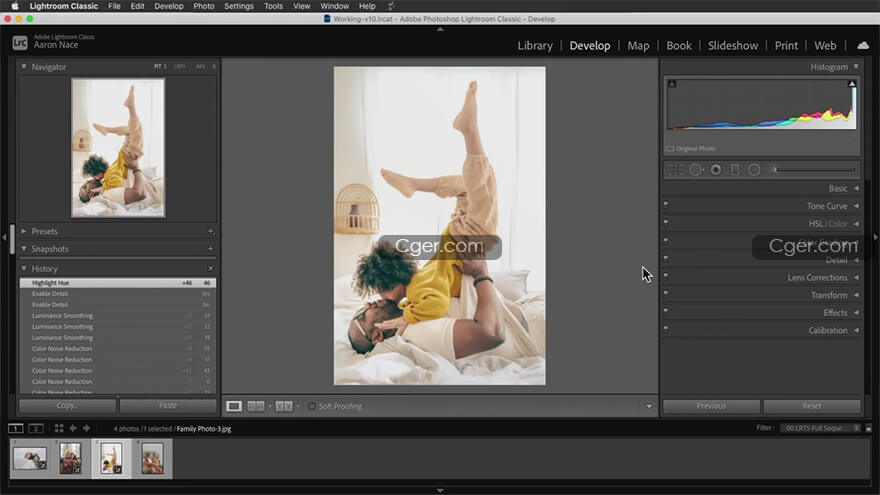Select the selected third thumbnail in the filmstrip
The image size is (880, 495).
coord(111,458)
